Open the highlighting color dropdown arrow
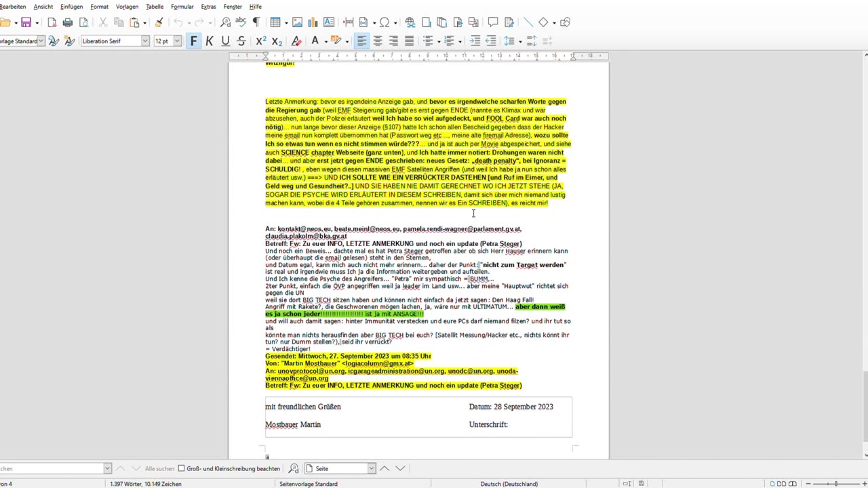Viewport: 868px width, 488px height. pos(347,41)
